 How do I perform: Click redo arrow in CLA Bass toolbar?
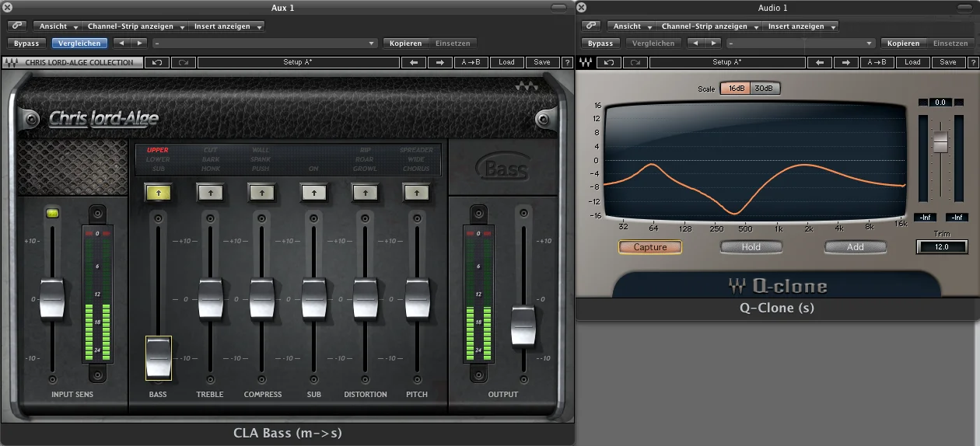point(184,62)
